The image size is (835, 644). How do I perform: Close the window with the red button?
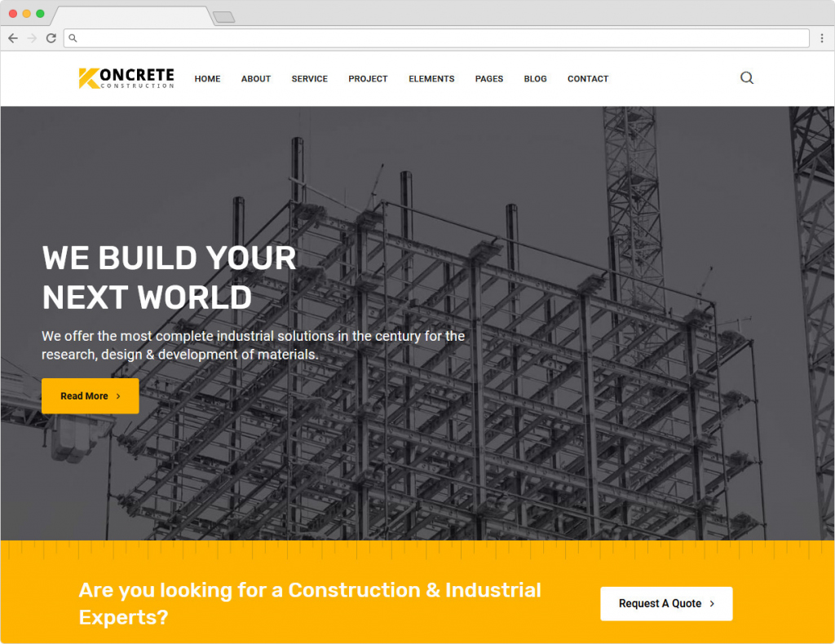click(13, 14)
